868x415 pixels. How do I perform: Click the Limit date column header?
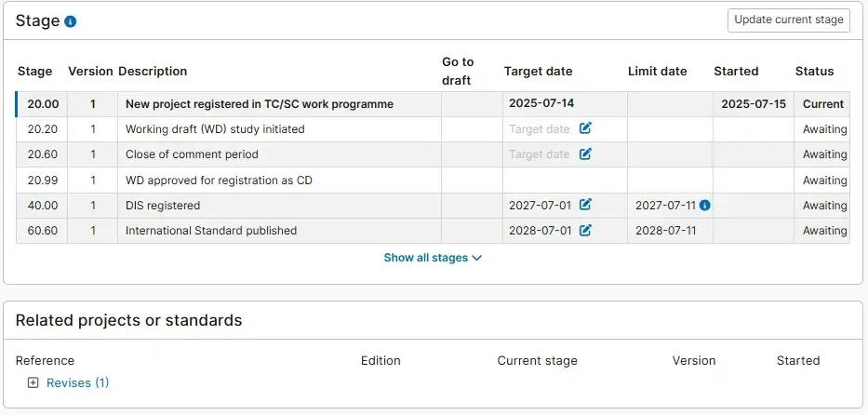[657, 72]
